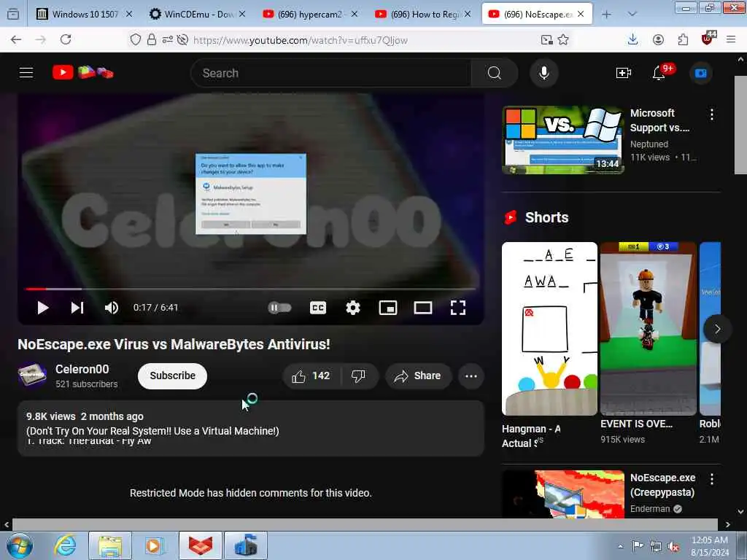This screenshot has width=747, height=560.
Task: Switch to Windows 10 1507 tab
Action: [85, 15]
